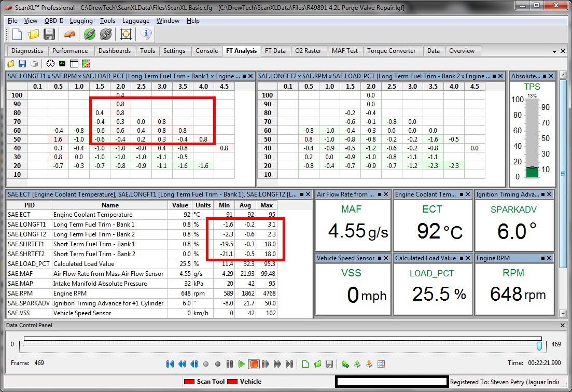The image size is (572, 392).
Task: Open the Torque Converter tab
Action: point(391,51)
